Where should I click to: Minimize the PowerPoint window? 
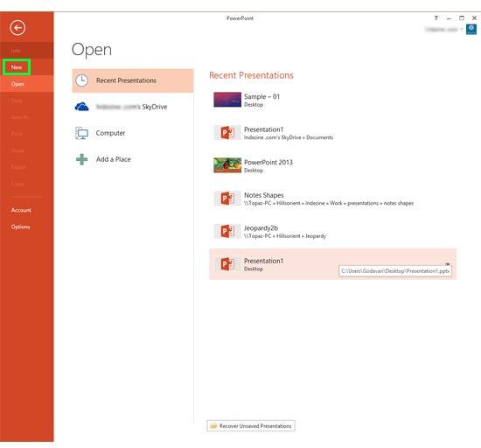tap(449, 18)
